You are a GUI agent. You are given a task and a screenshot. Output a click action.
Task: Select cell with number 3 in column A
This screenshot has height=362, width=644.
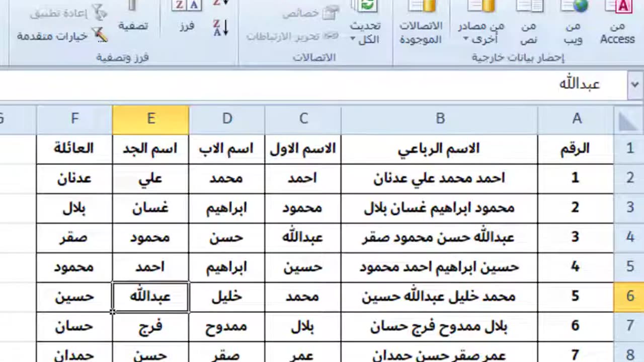(576, 238)
